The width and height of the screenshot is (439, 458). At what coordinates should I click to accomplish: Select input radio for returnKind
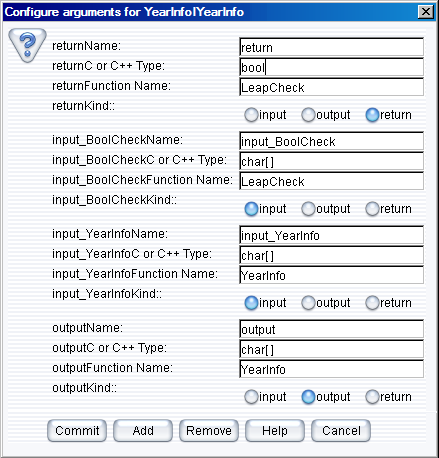(x=265, y=115)
